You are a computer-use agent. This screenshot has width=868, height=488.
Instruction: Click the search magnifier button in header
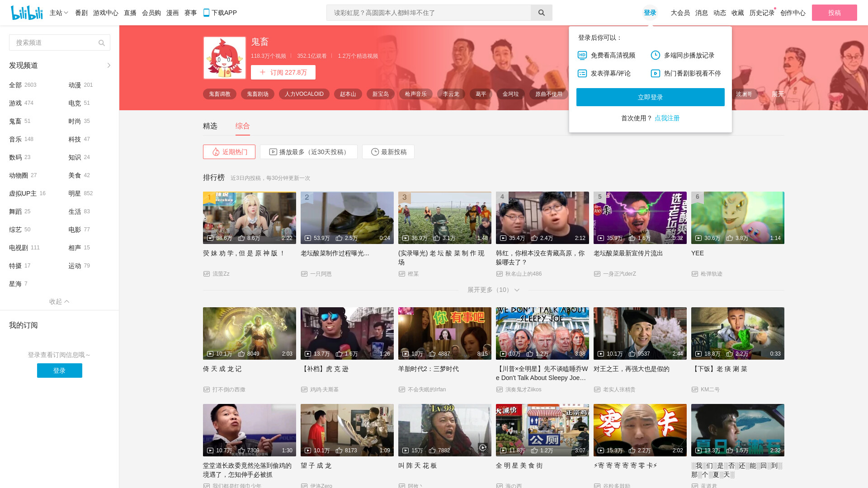point(541,13)
